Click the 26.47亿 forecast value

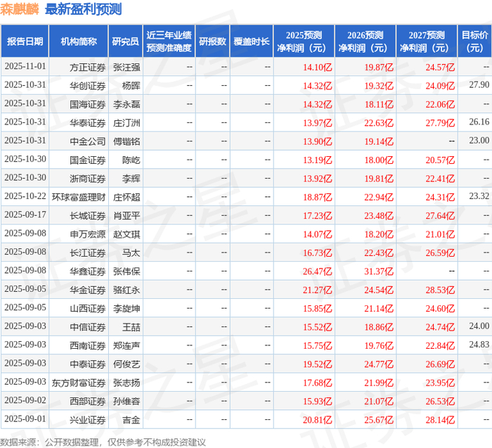(x=317, y=271)
